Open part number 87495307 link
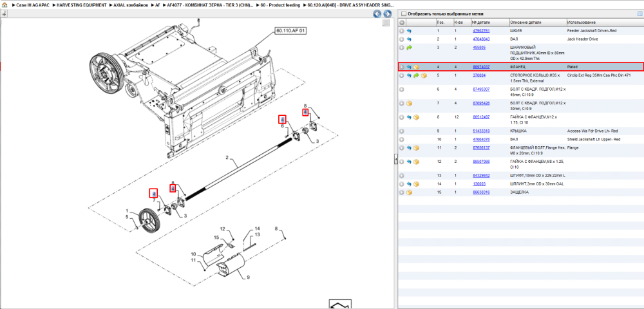This screenshot has height=309, width=644. 481,89
